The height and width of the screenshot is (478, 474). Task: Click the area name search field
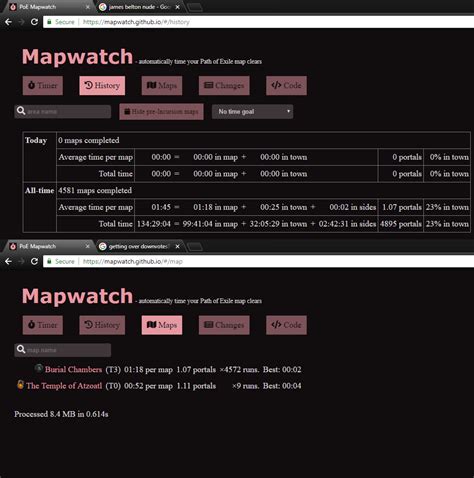coord(63,111)
